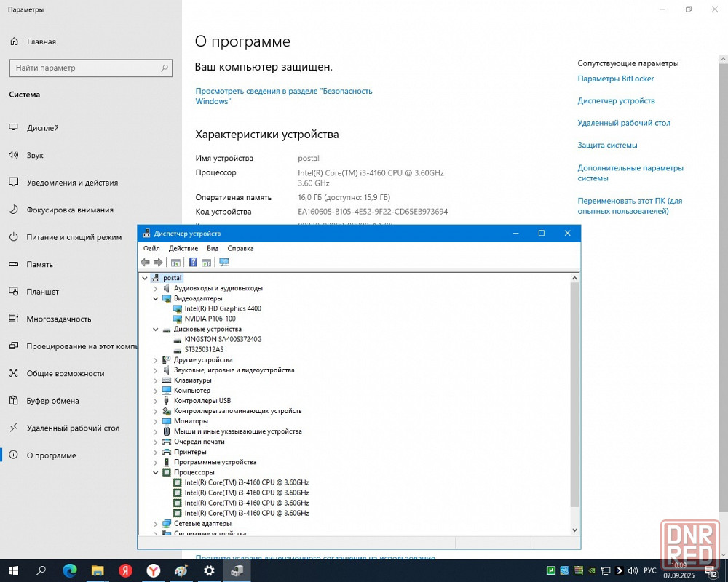The height and width of the screenshot is (582, 728).
Task: Open the Вид menu
Action: pos(213,248)
